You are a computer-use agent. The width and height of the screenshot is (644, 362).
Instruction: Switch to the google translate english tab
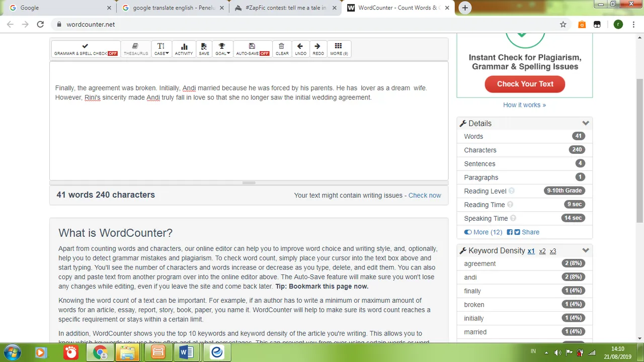click(x=173, y=8)
